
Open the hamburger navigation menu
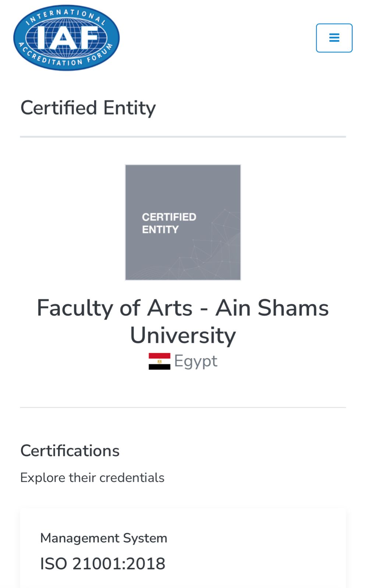pyautogui.click(x=334, y=38)
